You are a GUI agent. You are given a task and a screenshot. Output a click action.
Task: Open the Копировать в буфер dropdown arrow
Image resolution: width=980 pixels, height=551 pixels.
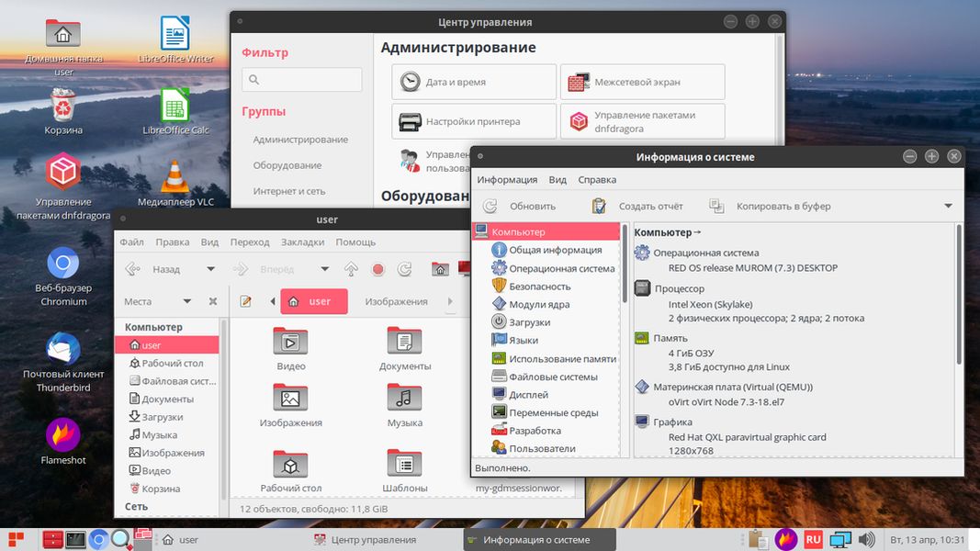[948, 205]
